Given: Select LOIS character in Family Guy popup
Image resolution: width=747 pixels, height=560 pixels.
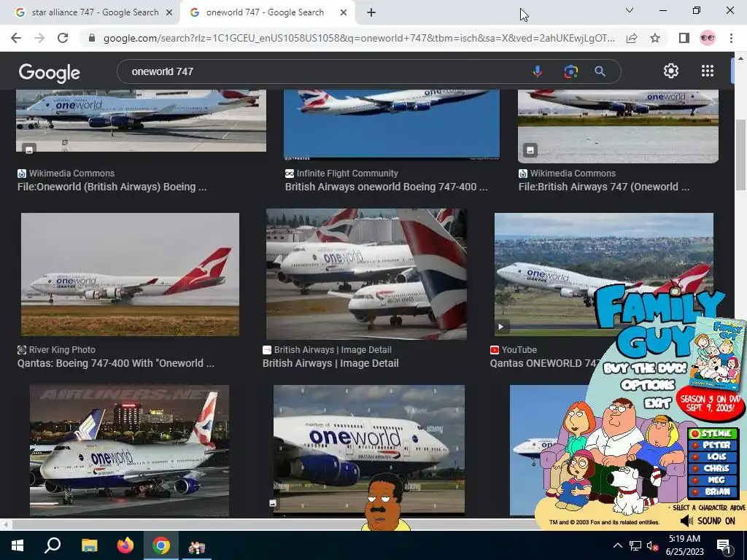Looking at the screenshot, I should click(x=712, y=456).
